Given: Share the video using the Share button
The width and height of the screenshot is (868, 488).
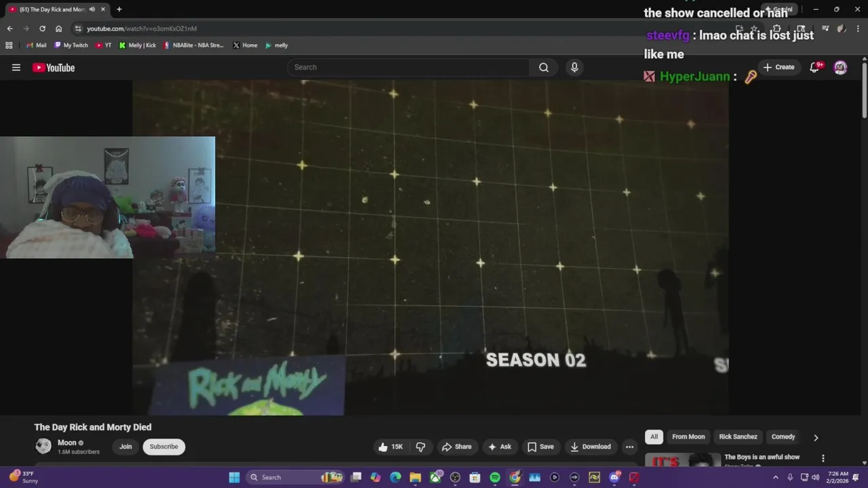Looking at the screenshot, I should pos(456,447).
